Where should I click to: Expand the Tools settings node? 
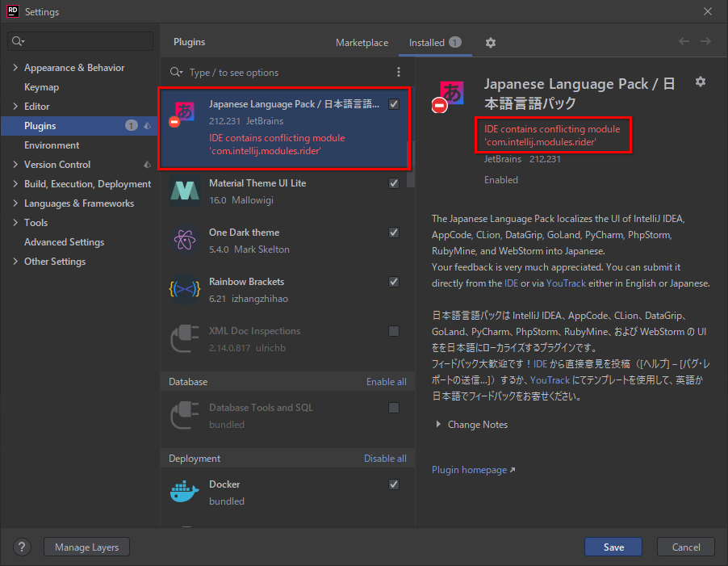click(15, 223)
